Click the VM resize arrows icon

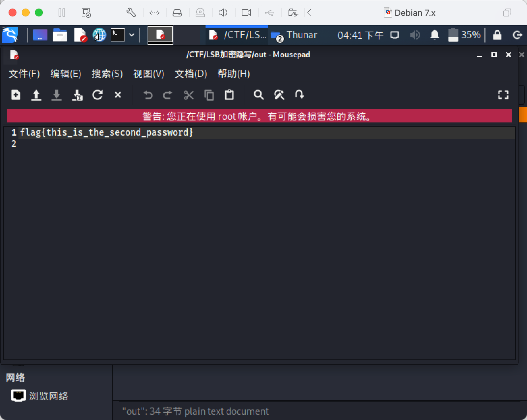pos(154,13)
